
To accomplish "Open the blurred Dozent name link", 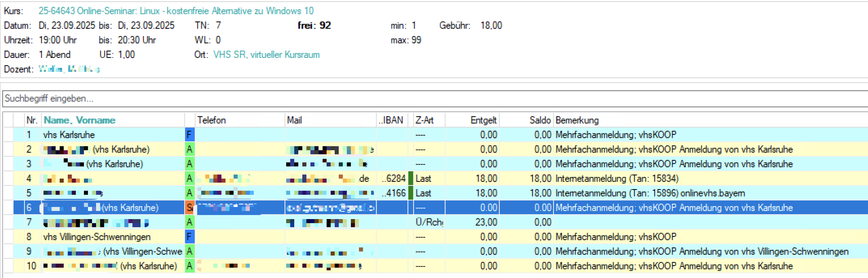I will coord(69,69).
